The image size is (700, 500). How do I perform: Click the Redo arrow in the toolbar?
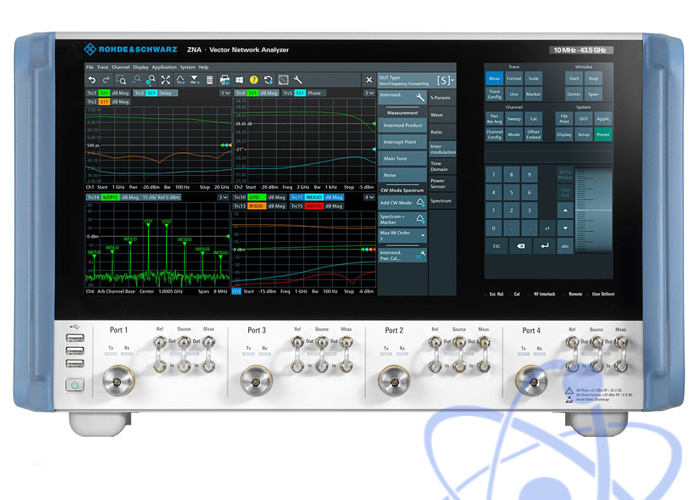[107, 79]
